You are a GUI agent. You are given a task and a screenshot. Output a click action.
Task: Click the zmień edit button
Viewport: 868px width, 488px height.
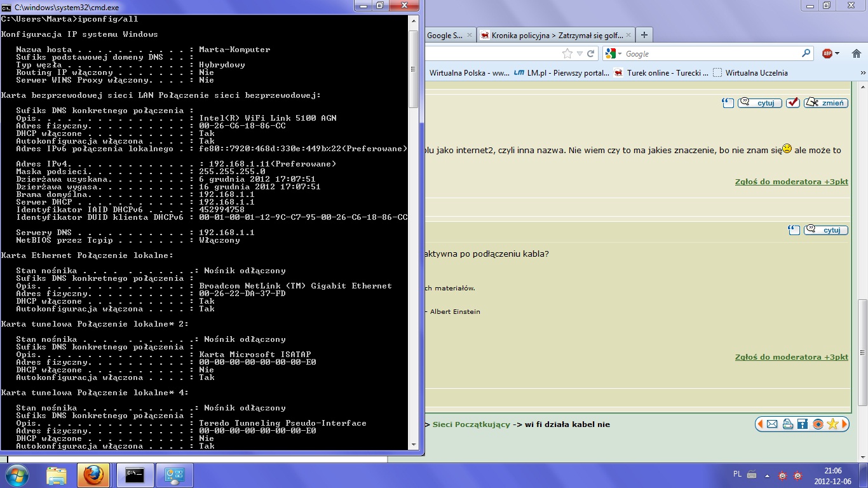(x=826, y=103)
